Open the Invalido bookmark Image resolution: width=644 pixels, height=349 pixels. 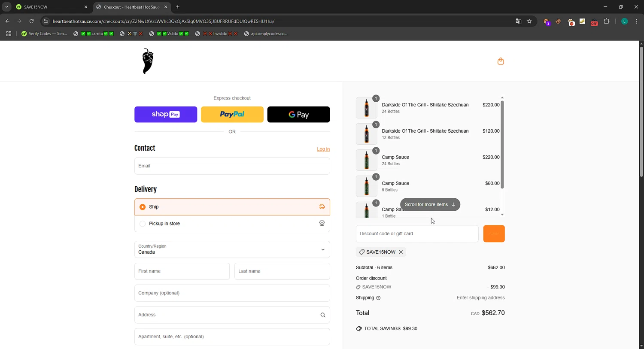click(217, 33)
